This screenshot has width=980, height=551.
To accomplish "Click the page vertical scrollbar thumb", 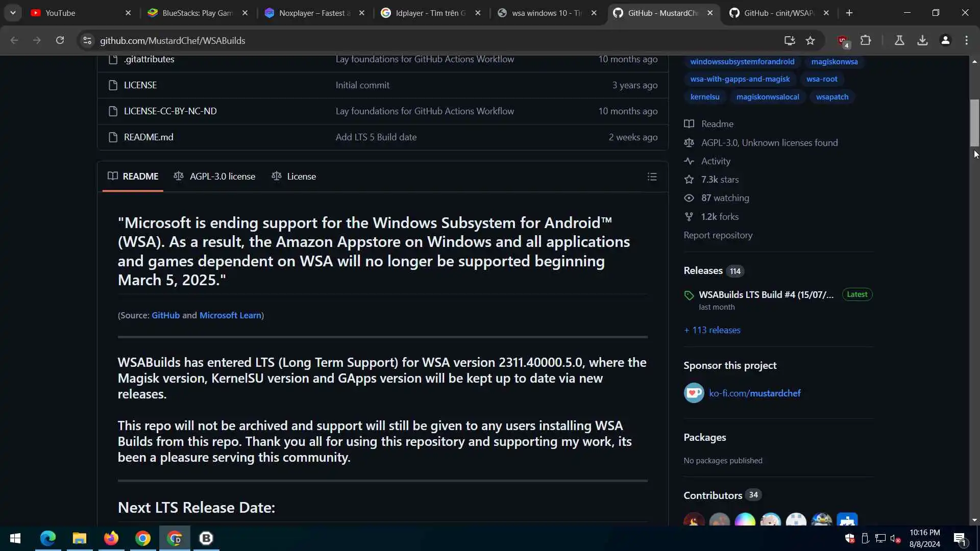I will 974,122.
